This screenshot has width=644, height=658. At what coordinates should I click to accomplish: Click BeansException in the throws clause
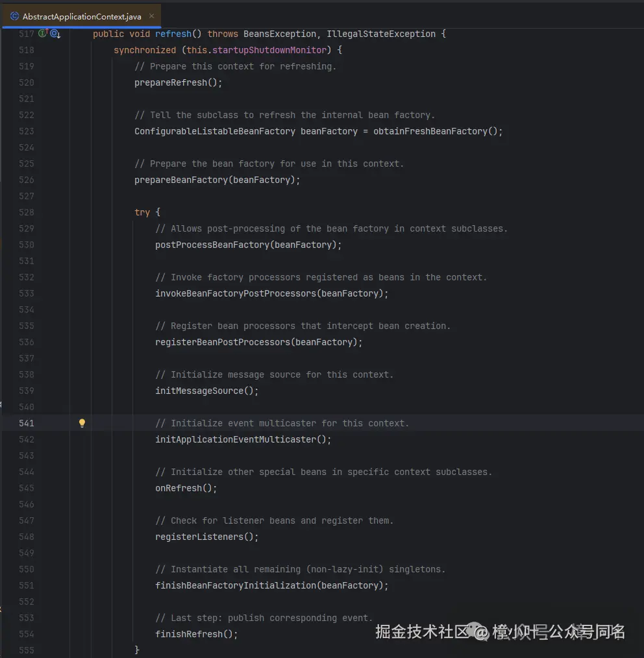pos(280,34)
